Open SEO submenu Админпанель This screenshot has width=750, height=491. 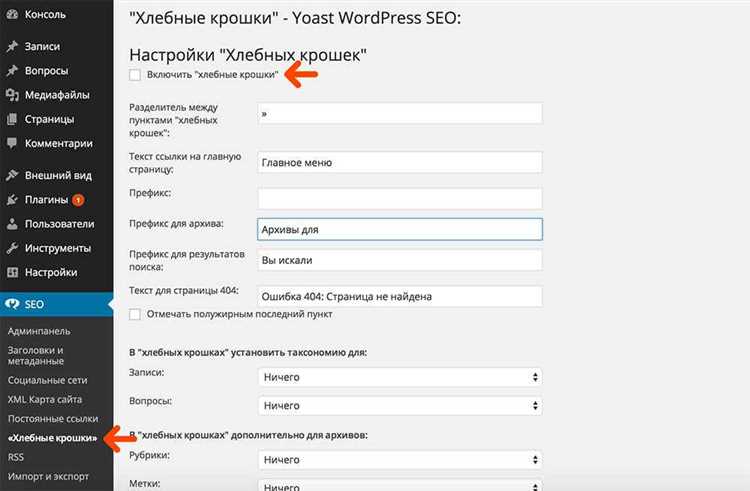click(x=39, y=331)
